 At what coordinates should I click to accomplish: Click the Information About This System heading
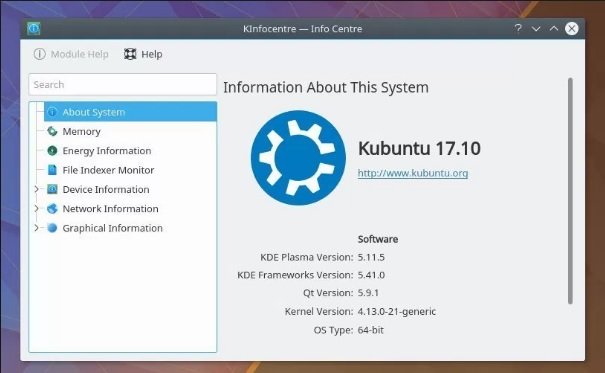tap(326, 88)
